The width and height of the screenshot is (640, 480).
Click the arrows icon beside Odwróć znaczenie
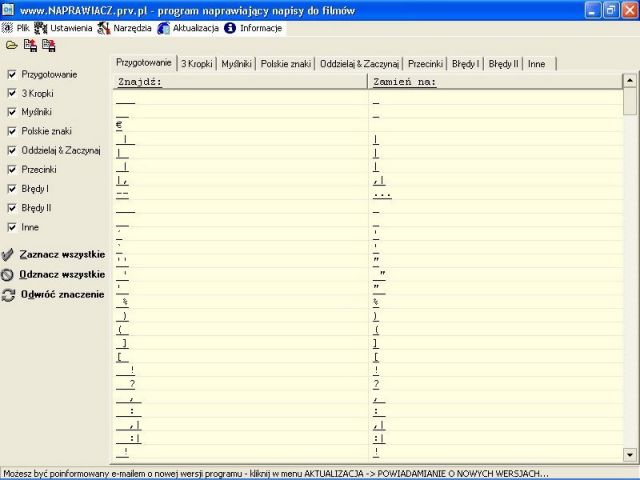(8, 295)
